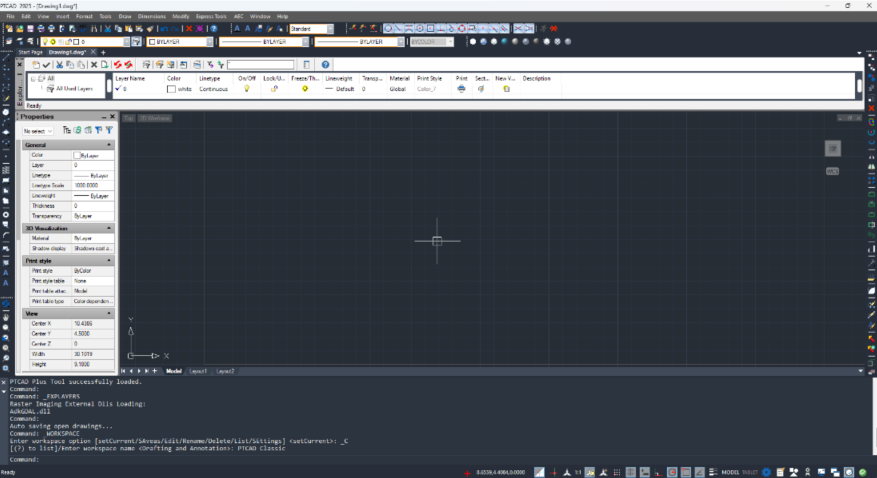Click the Description column header
This screenshot has width=877, height=478.
[536, 78]
